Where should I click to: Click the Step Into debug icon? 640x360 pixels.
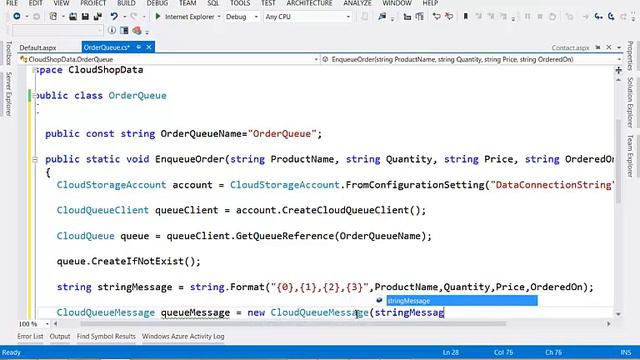pyautogui.click(x=598, y=16)
